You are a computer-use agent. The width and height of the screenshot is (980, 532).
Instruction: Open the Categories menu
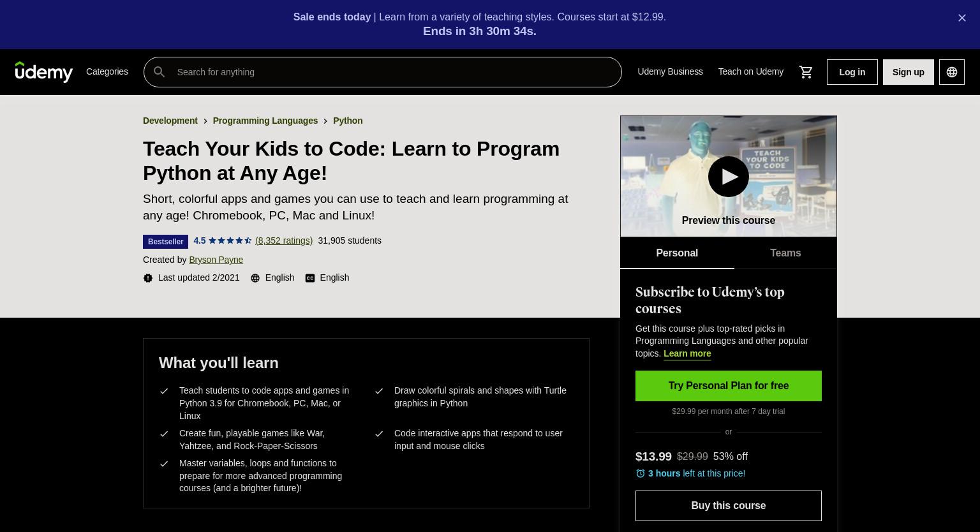(107, 71)
